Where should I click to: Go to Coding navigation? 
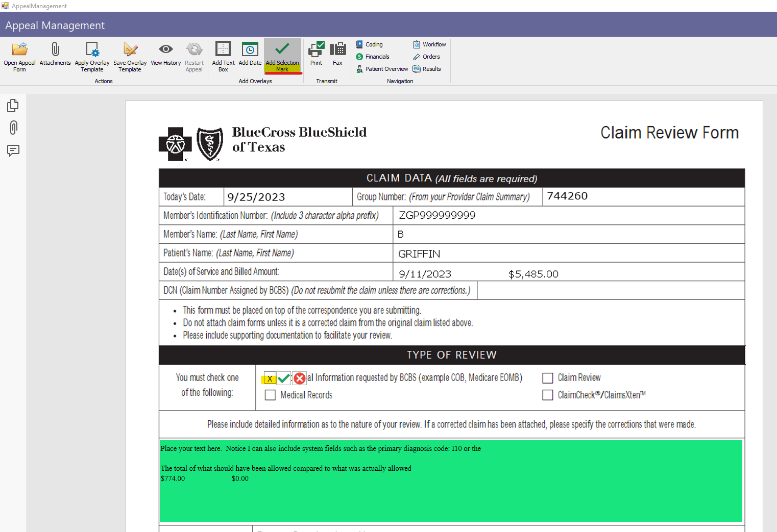pyautogui.click(x=370, y=44)
